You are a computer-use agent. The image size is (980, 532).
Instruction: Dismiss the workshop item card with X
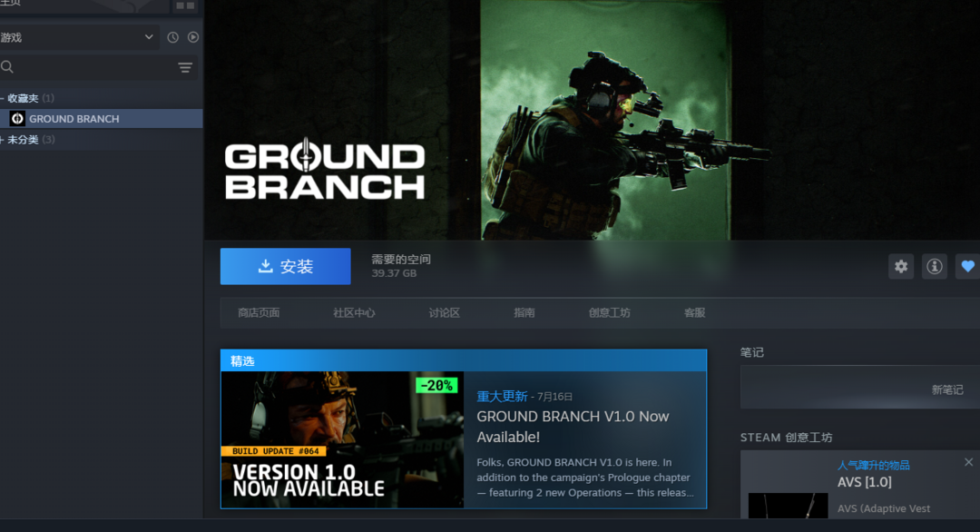pos(968,462)
